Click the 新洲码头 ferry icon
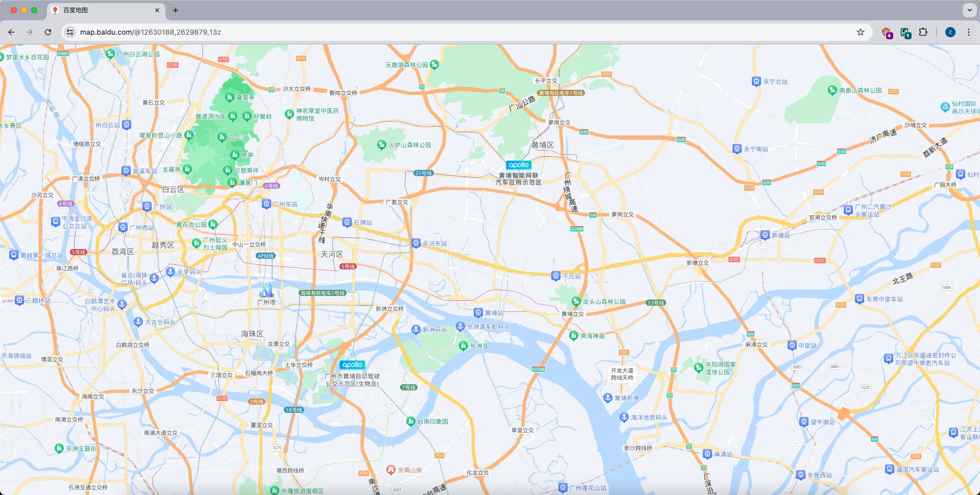The width and height of the screenshot is (980, 495). [416, 330]
